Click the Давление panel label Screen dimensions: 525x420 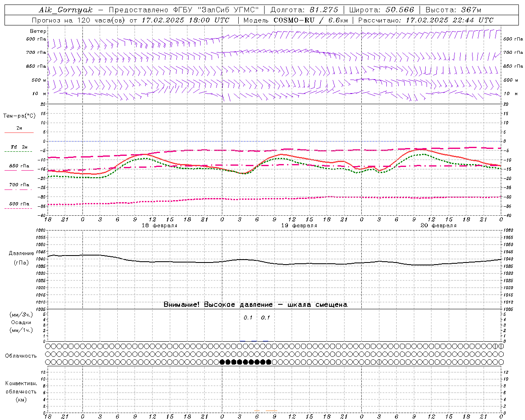(21, 253)
